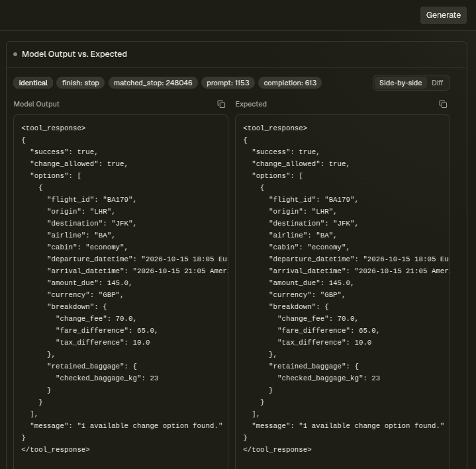Click the fare_difference 65.0 line in Expected

tap(328, 331)
